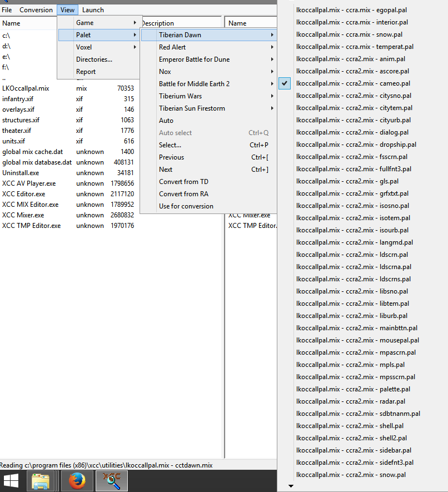Expand the Palet submenu

[x=99, y=35]
